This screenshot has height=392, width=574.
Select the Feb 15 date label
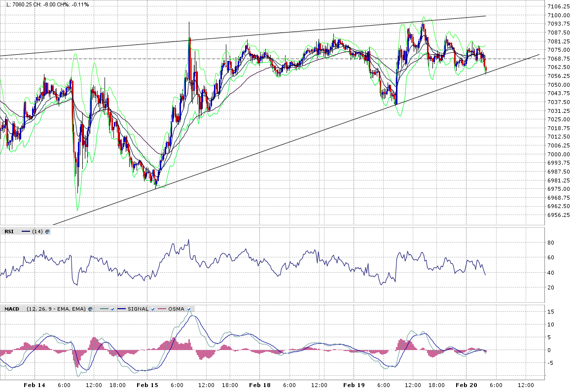click(x=147, y=385)
